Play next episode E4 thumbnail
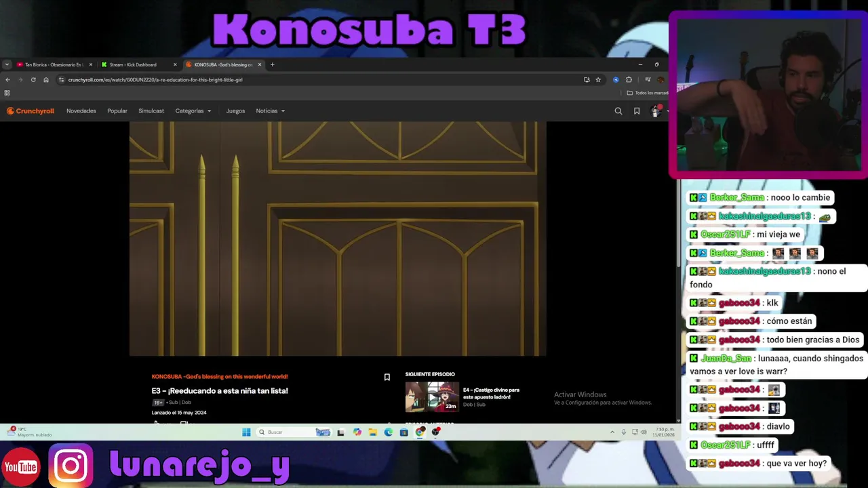Screen dimensions: 868x488 click(x=432, y=397)
